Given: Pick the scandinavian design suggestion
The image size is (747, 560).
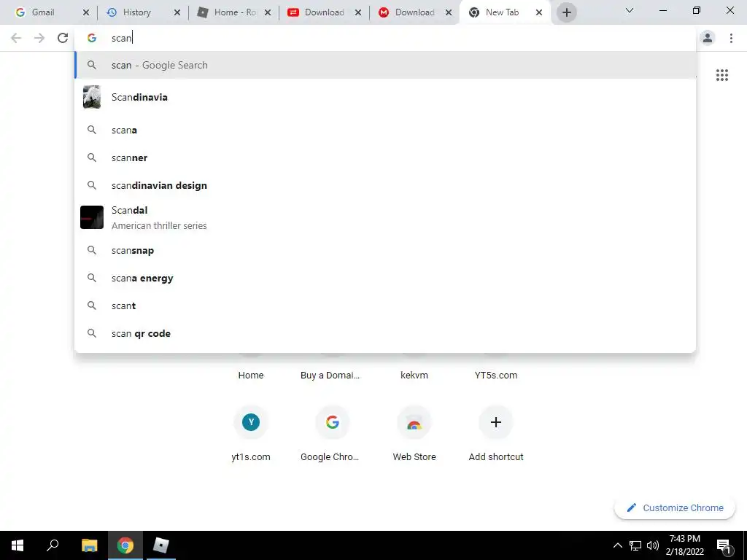Looking at the screenshot, I should pyautogui.click(x=385, y=185).
